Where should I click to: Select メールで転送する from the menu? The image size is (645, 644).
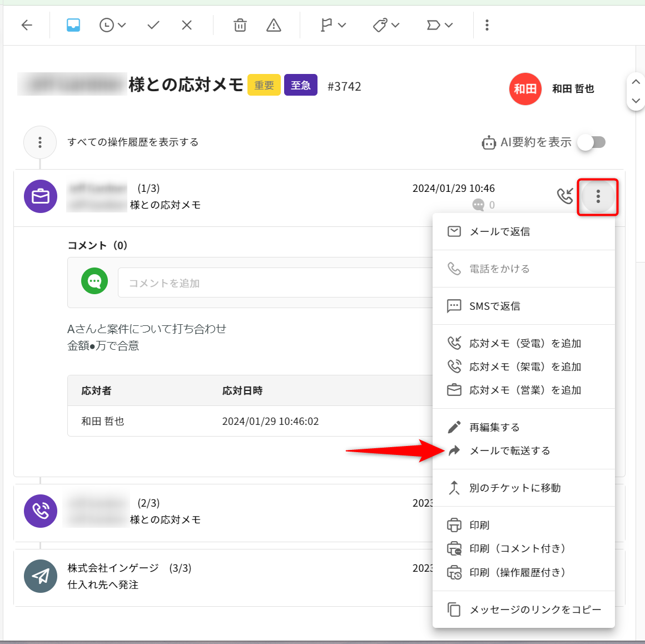tap(509, 450)
